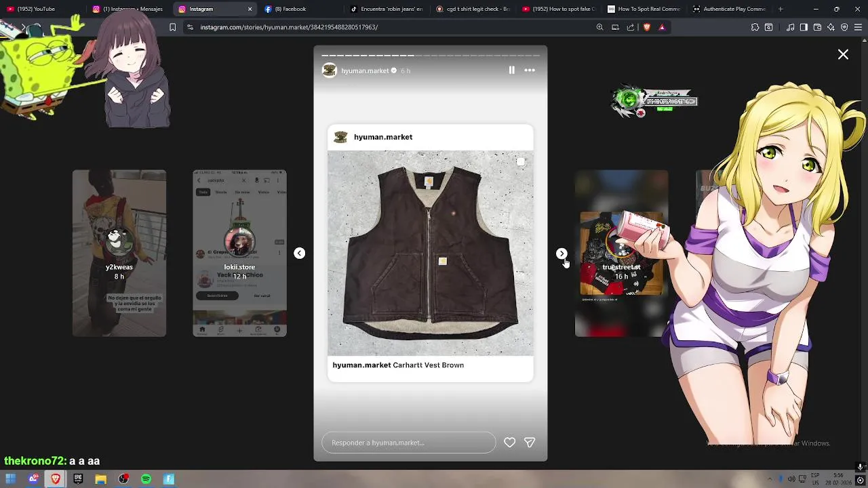The width and height of the screenshot is (868, 488).
Task: Open Brave Rewards triangle icon
Action: [x=662, y=27]
